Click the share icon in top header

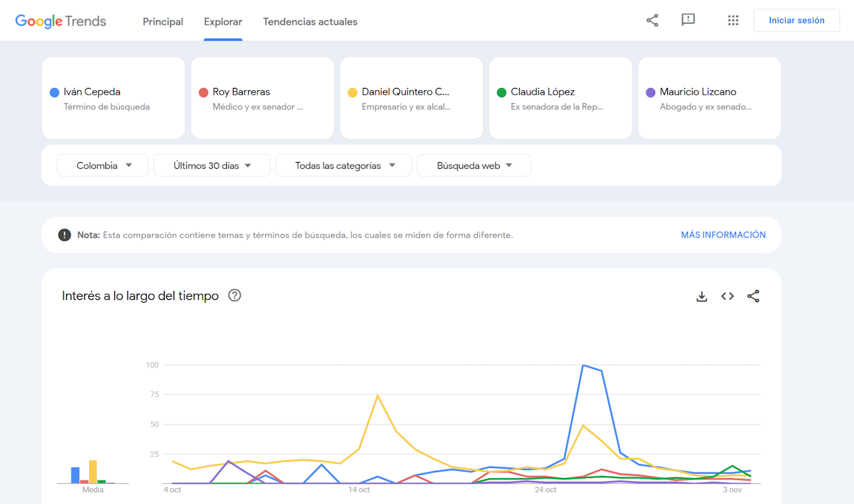click(652, 21)
